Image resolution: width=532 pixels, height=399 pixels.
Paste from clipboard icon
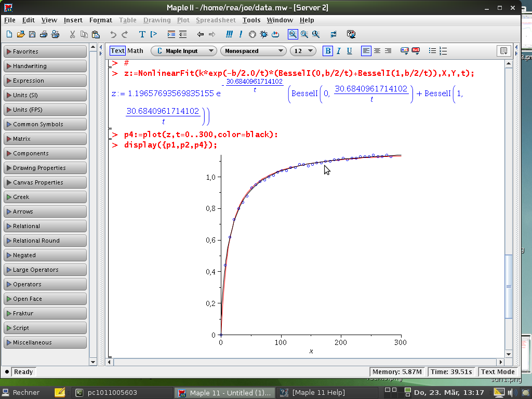click(96, 34)
